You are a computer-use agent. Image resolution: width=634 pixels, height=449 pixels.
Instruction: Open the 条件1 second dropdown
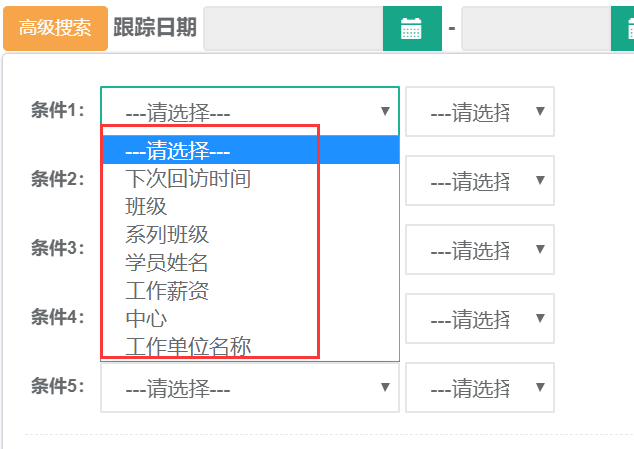pos(480,112)
